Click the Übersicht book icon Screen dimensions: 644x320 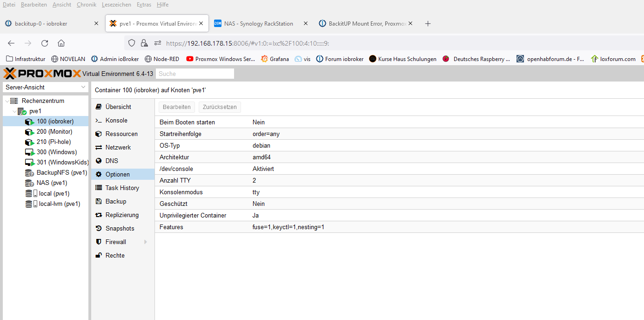coord(98,107)
